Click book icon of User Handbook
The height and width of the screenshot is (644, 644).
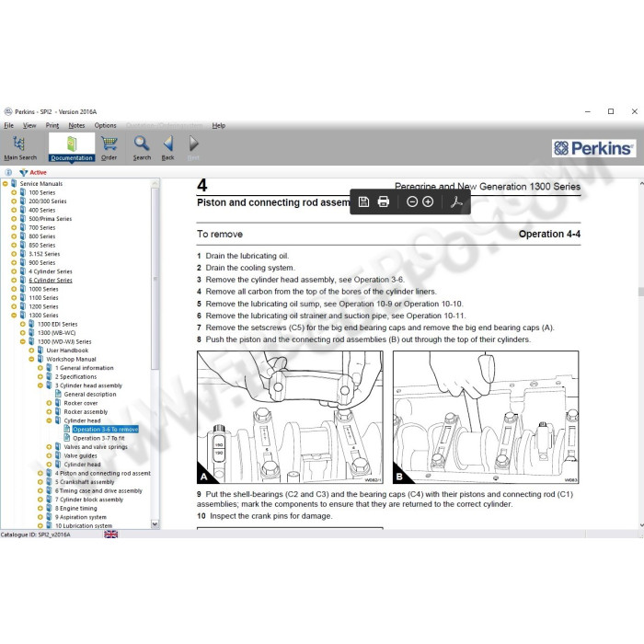[40, 351]
